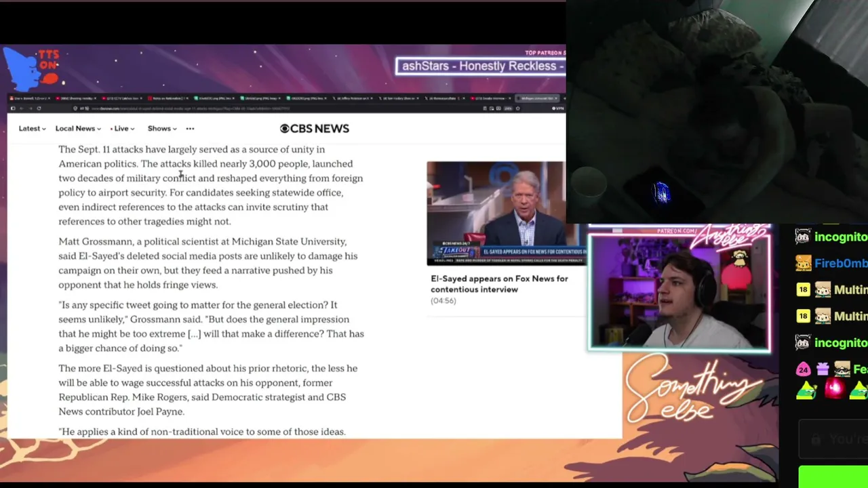Click the pink 24 badge in chat
Screen dimensions: 868x488
point(804,369)
